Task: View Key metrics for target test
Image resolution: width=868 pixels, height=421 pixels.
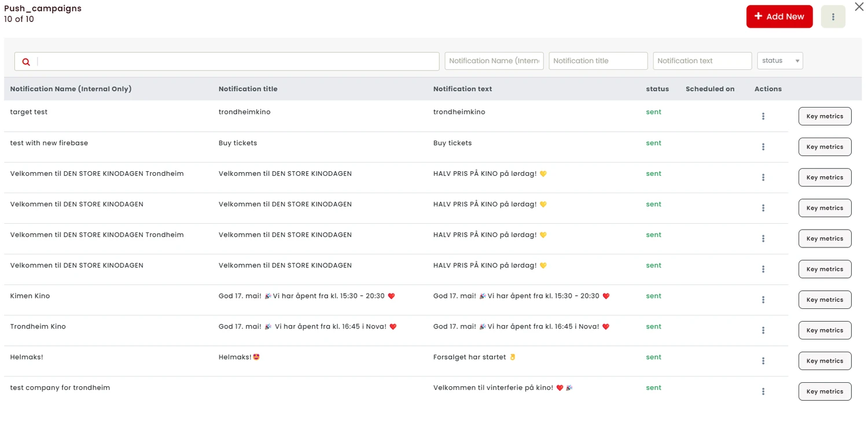Action: tap(825, 116)
